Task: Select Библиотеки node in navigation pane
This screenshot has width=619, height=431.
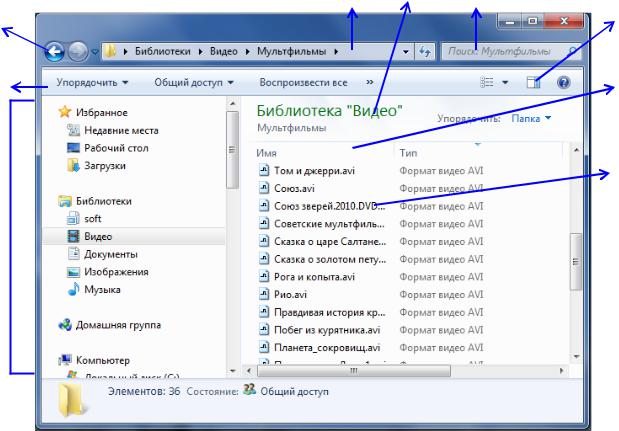Action: 103,201
